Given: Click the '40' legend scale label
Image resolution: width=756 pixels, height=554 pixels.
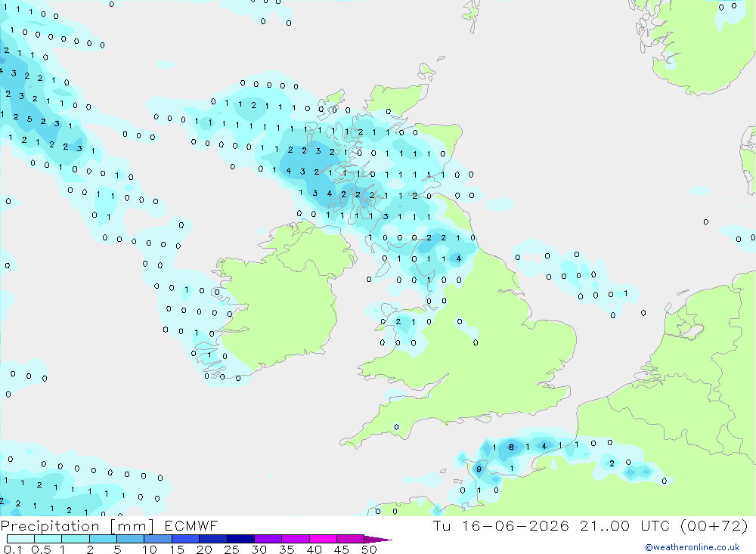Looking at the screenshot, I should (314, 549).
